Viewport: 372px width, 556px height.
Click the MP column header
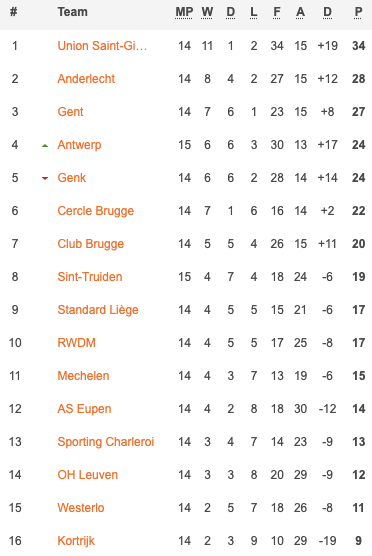[x=184, y=12]
